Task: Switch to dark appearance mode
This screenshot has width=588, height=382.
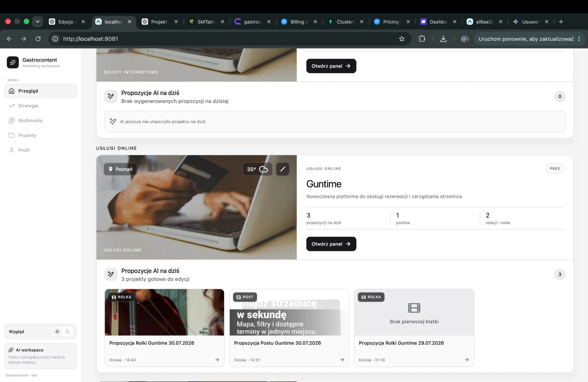Action: click(68, 331)
